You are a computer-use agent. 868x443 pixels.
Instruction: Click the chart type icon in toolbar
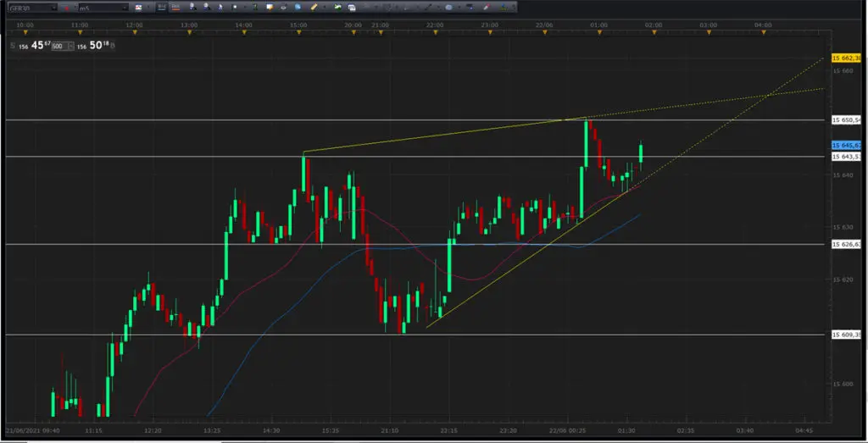(138, 7)
